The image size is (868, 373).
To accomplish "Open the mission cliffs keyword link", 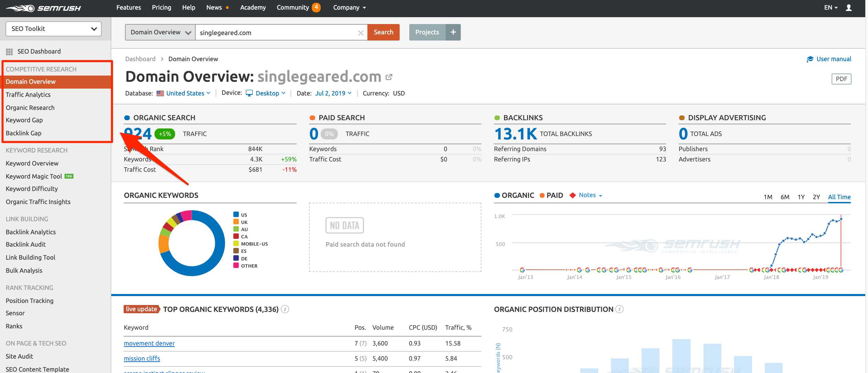I will pos(142,359).
